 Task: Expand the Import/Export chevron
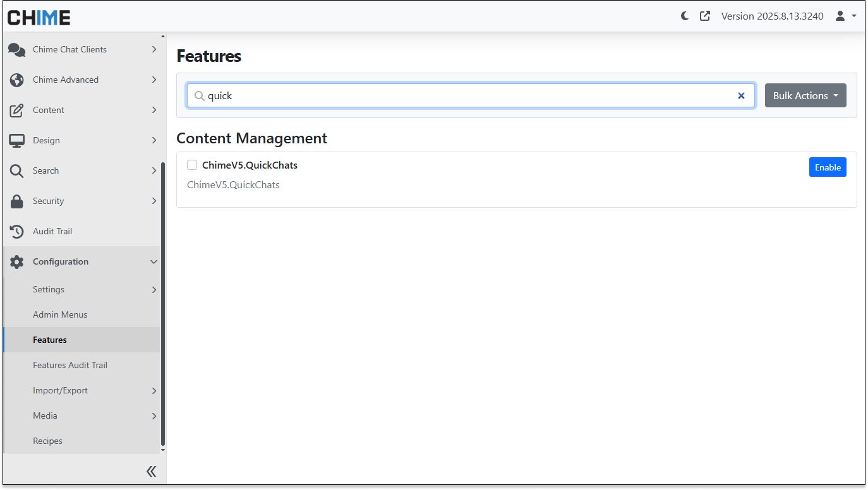[154, 391]
